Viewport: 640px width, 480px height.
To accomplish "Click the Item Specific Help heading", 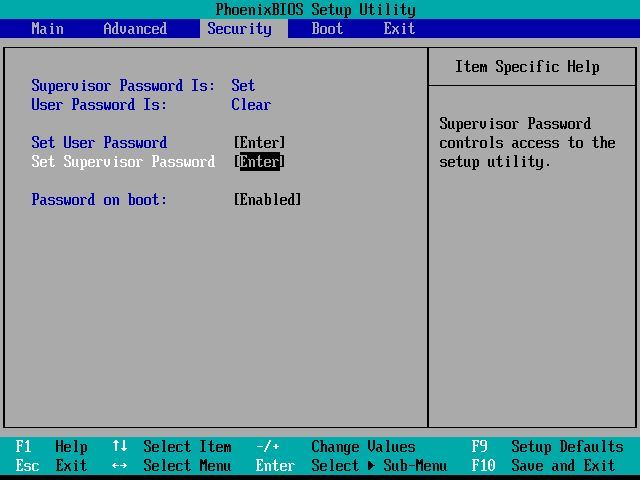I will [x=527, y=67].
